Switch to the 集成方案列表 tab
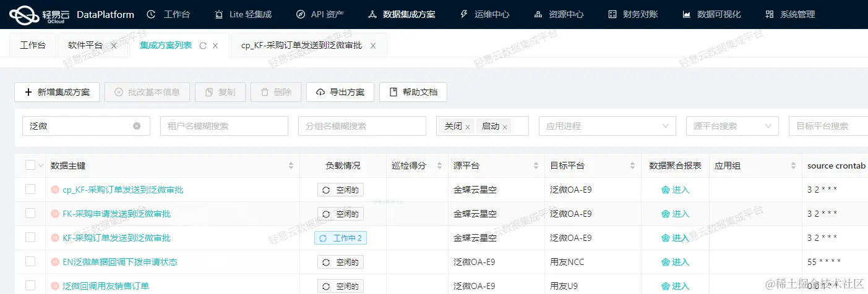Screen dimensions: 868x294 (x=166, y=45)
